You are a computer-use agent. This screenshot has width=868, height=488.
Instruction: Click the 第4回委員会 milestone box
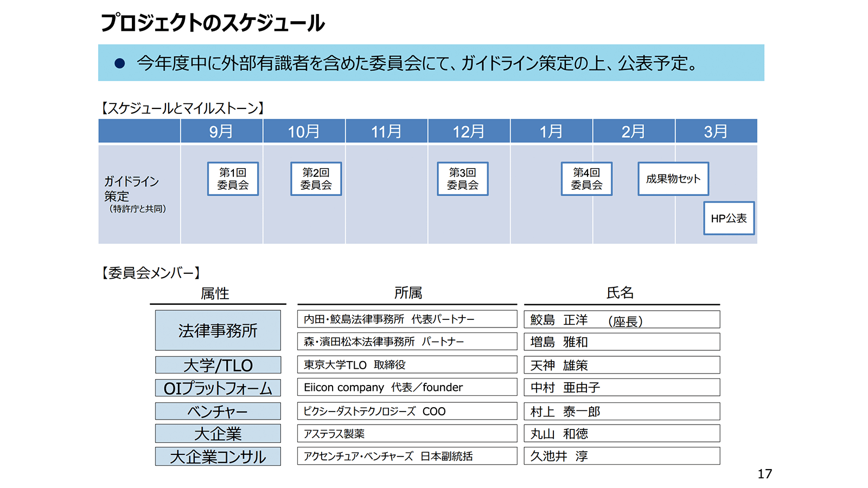[x=586, y=179]
